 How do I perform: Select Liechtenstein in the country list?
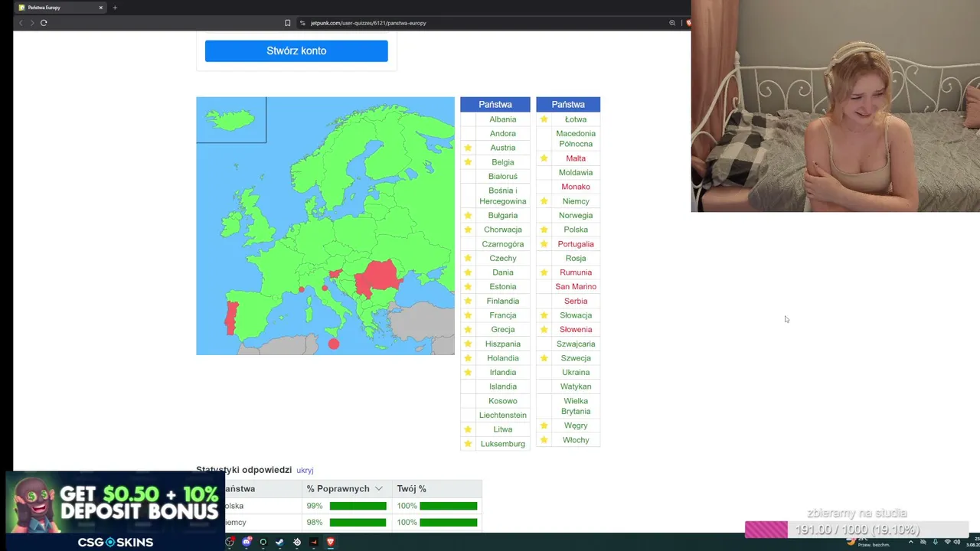pyautogui.click(x=503, y=416)
